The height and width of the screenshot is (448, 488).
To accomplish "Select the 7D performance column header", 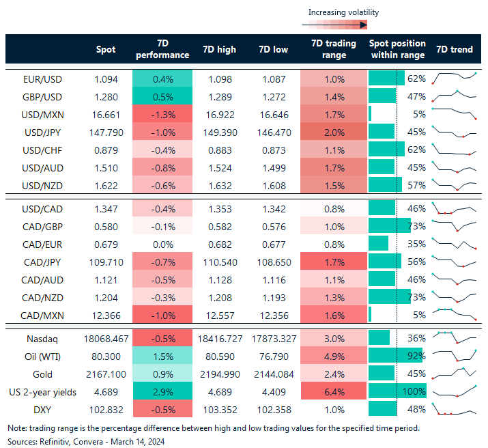I will tap(162, 49).
